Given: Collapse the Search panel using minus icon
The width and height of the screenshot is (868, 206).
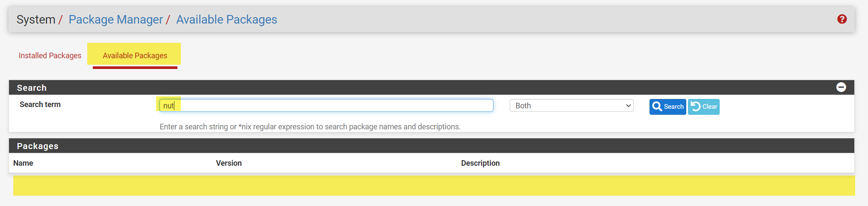Looking at the screenshot, I should [841, 87].
